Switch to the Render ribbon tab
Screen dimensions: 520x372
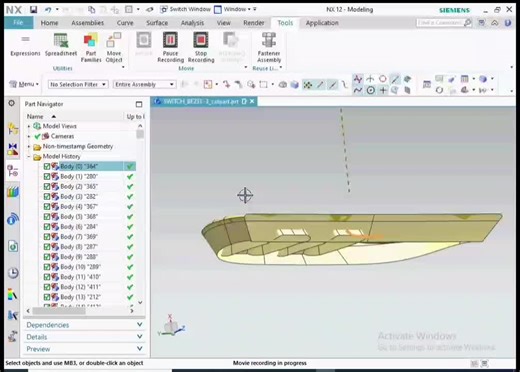(x=254, y=23)
